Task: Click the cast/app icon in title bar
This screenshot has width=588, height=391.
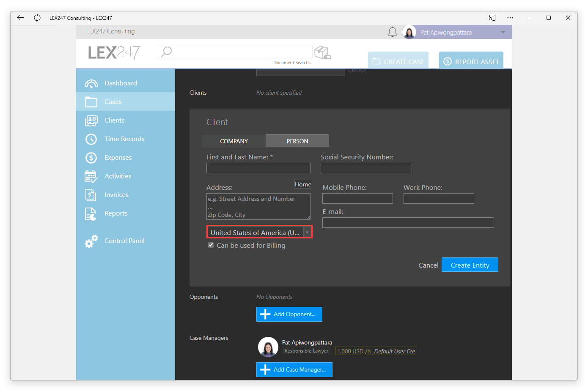Action: (492, 18)
